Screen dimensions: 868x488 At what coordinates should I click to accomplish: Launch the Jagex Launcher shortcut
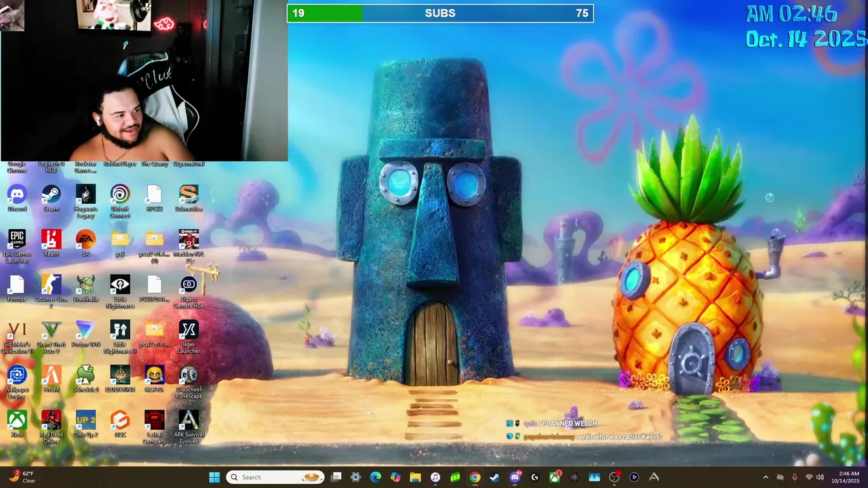point(189,338)
